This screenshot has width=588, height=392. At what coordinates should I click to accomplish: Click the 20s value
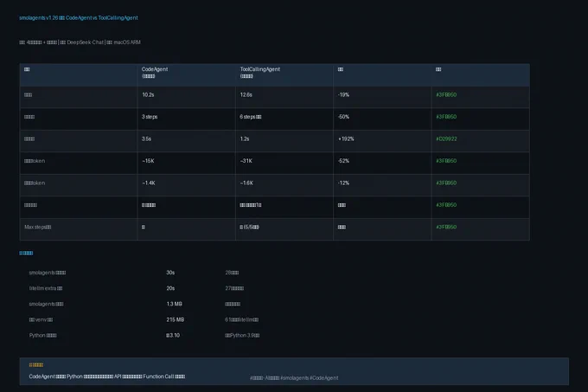coord(170,288)
